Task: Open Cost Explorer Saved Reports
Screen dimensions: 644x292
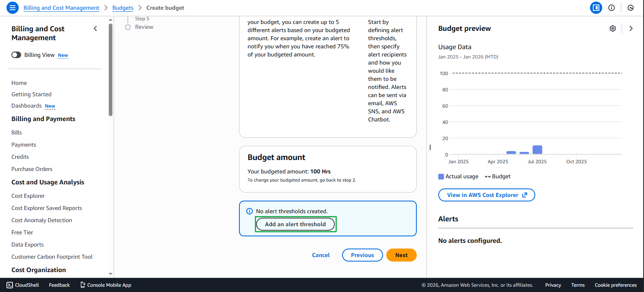Action: pyautogui.click(x=47, y=208)
